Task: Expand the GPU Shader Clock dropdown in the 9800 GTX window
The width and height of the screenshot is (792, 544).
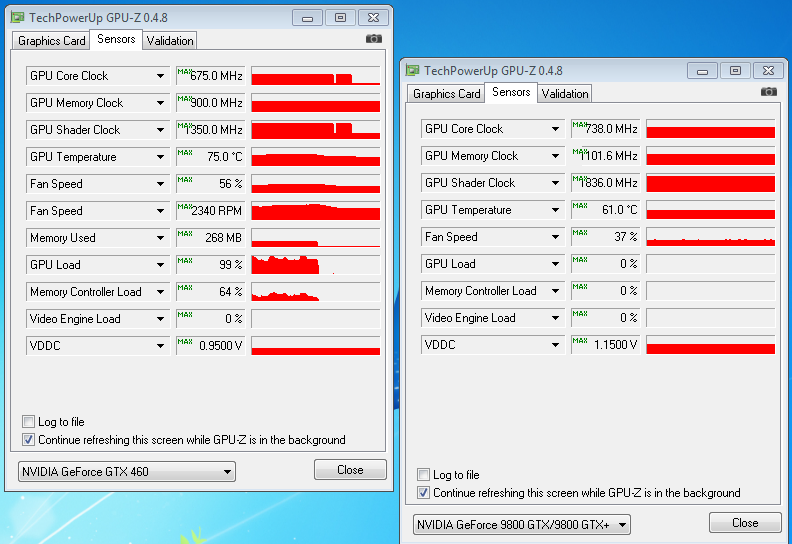Action: click(492, 183)
